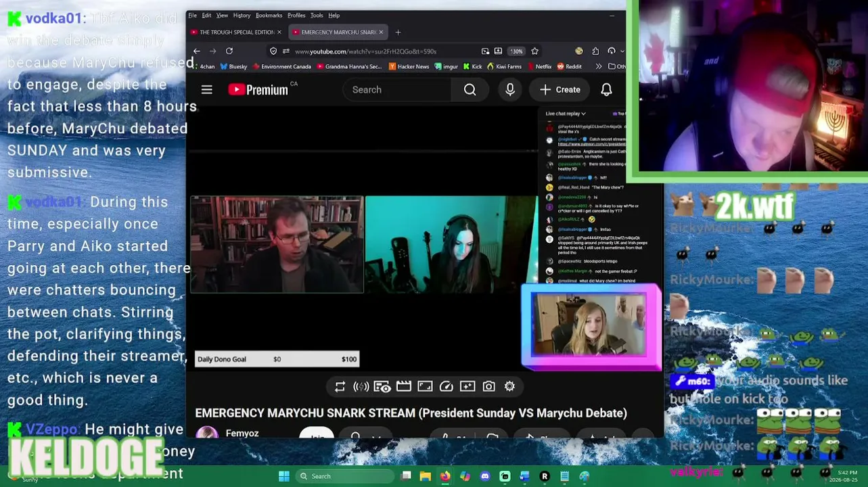Open playback speed gauge icon
Image resolution: width=868 pixels, height=487 pixels.
point(447,386)
